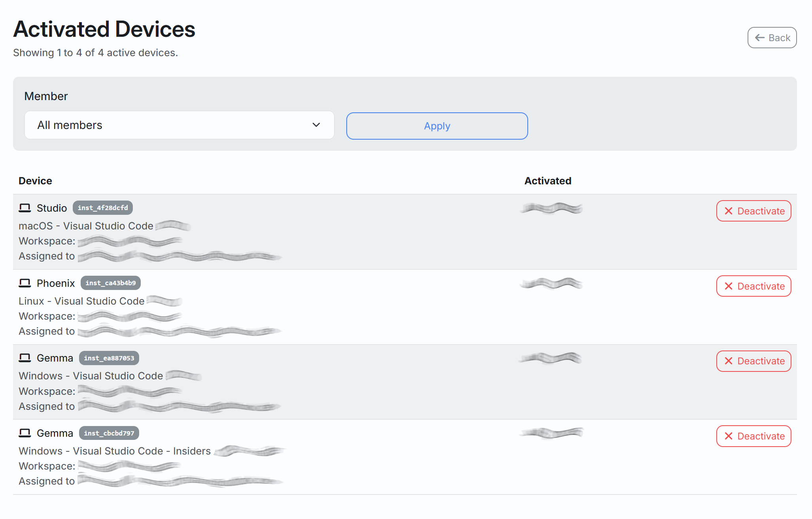Screen dimensions: 812x519
Task: Click the laptop icon beside Studio
Action: point(25,208)
